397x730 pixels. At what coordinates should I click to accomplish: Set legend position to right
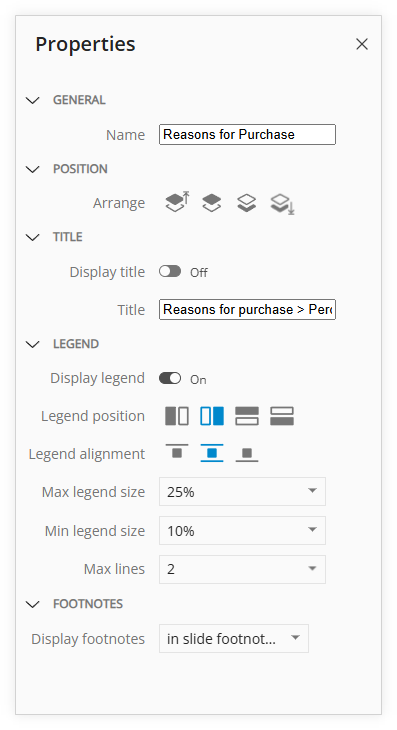point(212,416)
